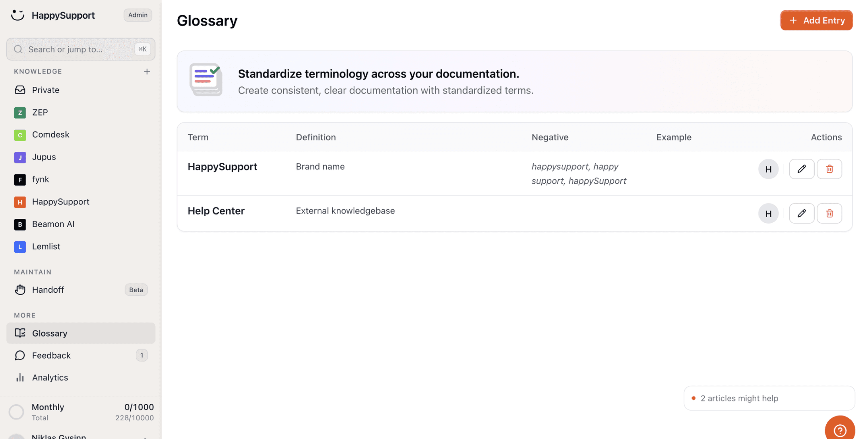Open the Private inbox item

(81, 90)
